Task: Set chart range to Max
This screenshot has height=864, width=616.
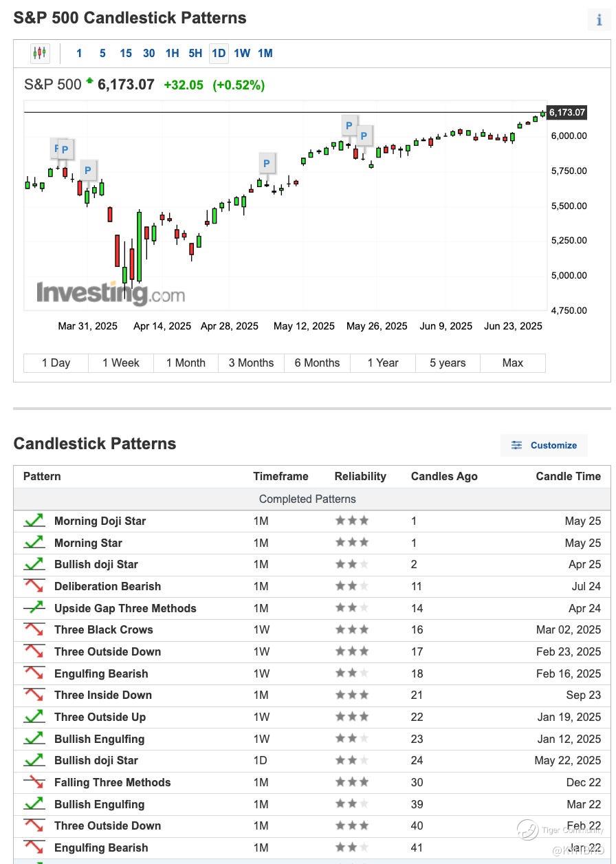Action: click(513, 363)
